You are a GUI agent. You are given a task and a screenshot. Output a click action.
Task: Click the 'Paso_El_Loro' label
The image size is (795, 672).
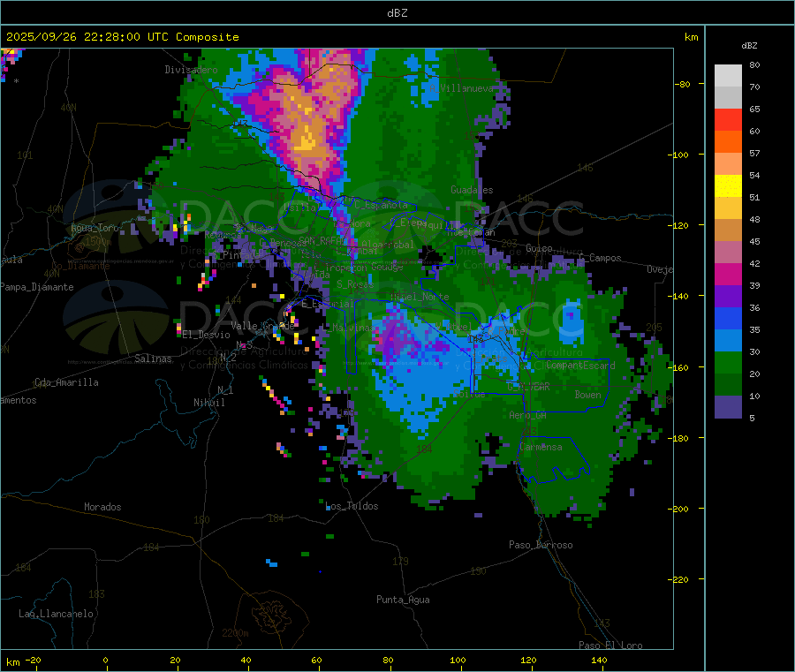tap(611, 646)
